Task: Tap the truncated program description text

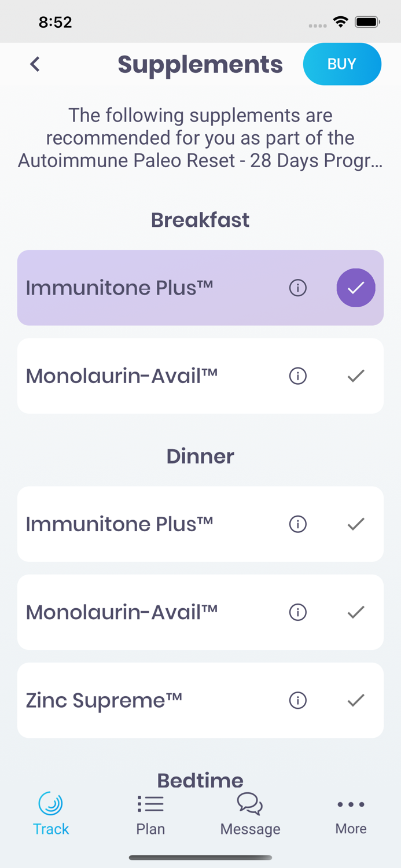Action: pyautogui.click(x=200, y=138)
